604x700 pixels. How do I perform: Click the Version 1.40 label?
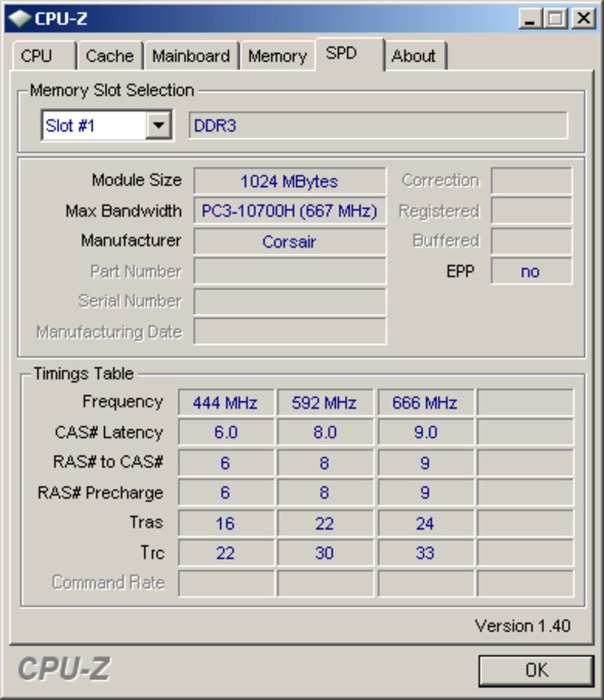523,625
